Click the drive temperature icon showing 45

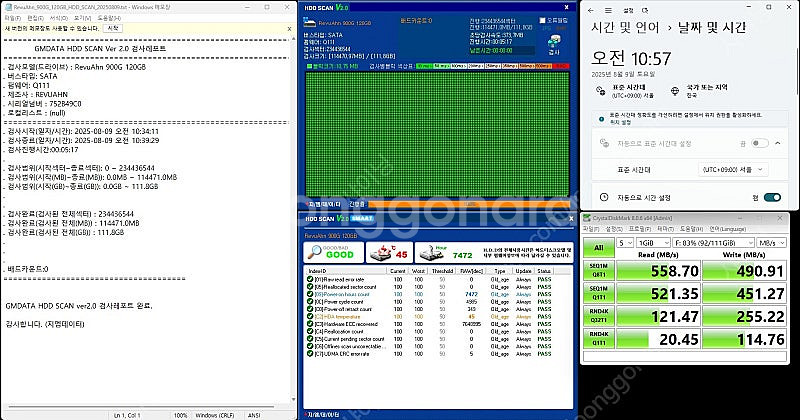click(381, 252)
